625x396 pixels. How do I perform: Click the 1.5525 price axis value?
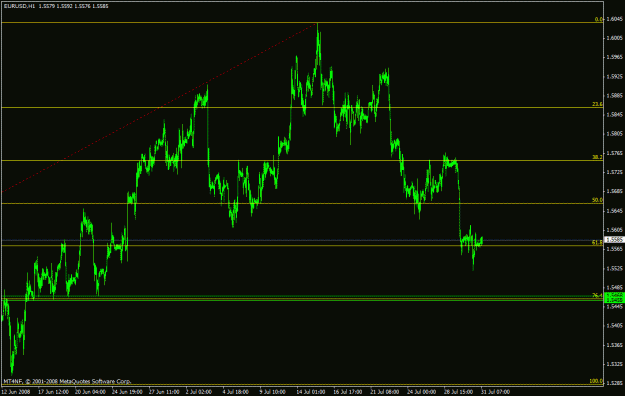(615, 268)
